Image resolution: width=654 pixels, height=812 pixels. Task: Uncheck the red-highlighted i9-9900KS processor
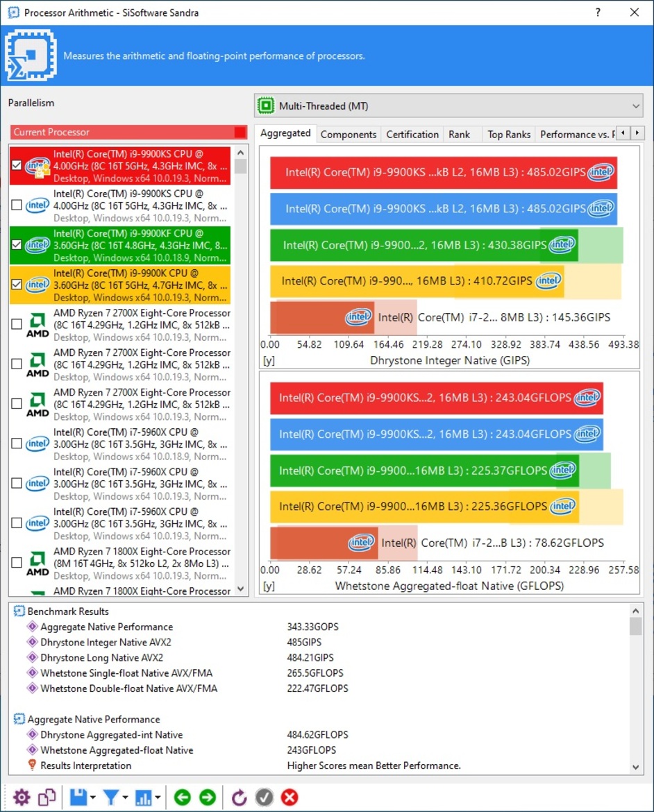click(x=17, y=165)
